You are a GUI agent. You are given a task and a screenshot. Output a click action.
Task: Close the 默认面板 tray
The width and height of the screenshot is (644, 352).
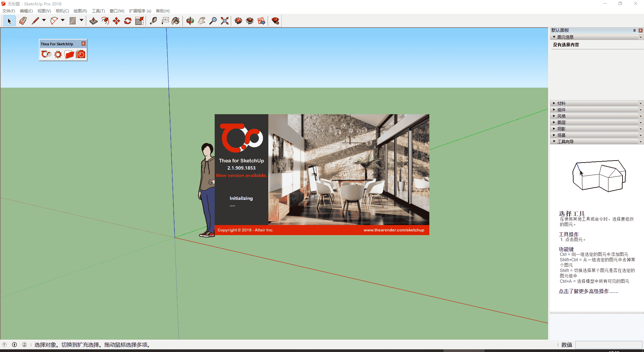point(641,31)
